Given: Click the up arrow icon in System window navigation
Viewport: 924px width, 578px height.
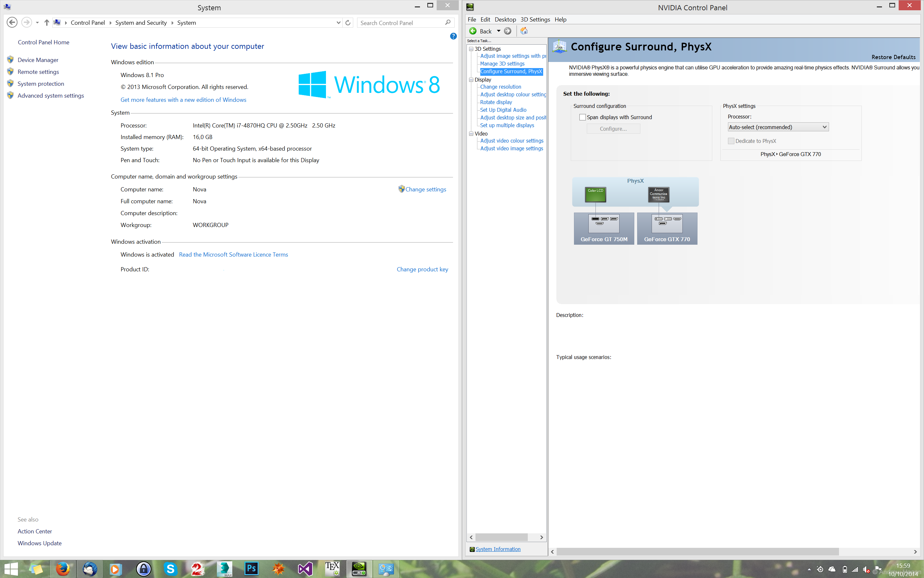Looking at the screenshot, I should point(47,22).
